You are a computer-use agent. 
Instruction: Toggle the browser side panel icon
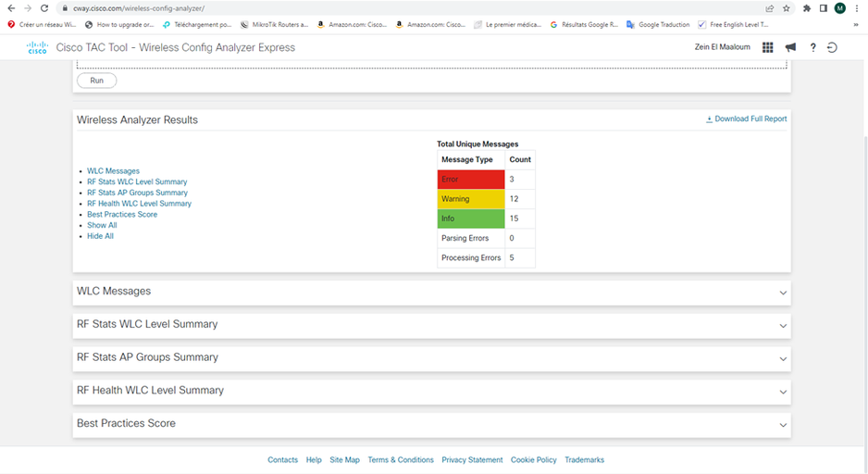click(824, 8)
